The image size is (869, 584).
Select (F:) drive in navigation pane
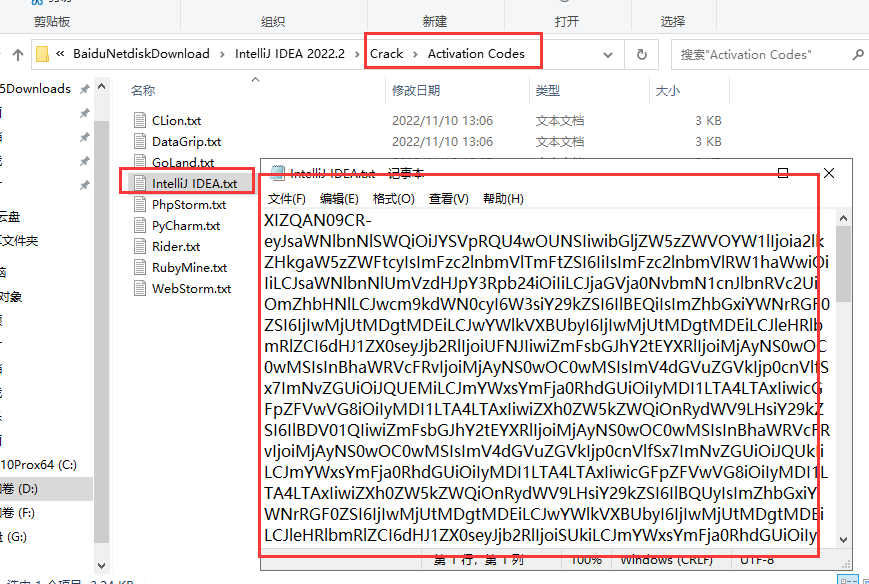(x=19, y=513)
